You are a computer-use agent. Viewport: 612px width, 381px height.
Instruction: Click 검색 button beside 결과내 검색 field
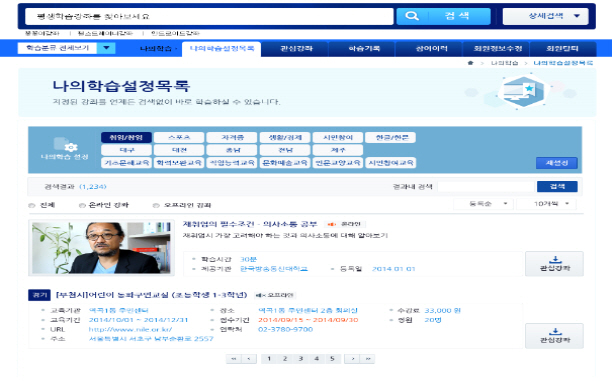pos(557,187)
